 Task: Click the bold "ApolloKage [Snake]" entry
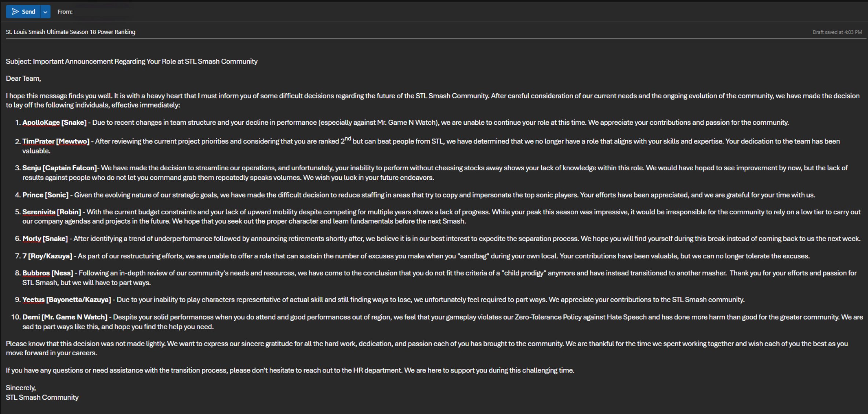click(x=54, y=123)
